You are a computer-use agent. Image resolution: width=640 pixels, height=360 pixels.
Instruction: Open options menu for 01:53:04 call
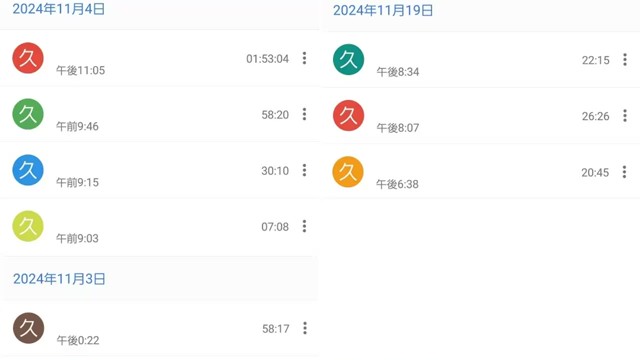click(x=304, y=58)
